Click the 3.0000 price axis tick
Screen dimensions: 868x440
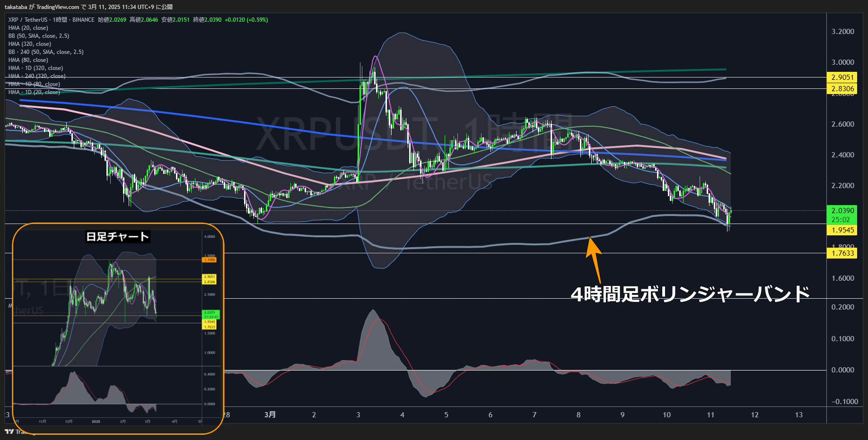point(843,62)
